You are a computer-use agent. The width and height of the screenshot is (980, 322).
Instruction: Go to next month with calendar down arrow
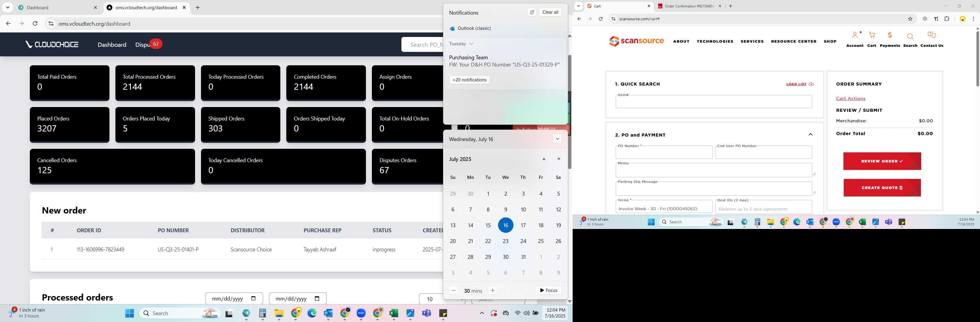(x=559, y=159)
